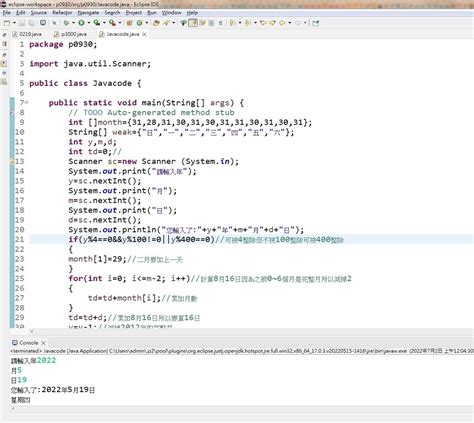Open the Window menu
The height and width of the screenshot is (423, 474).
coord(171,13)
